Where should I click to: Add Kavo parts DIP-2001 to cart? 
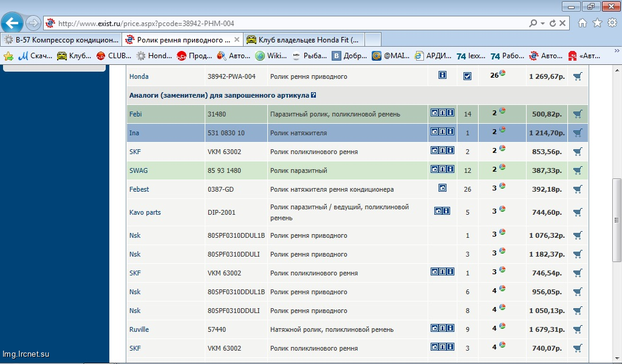(x=578, y=213)
